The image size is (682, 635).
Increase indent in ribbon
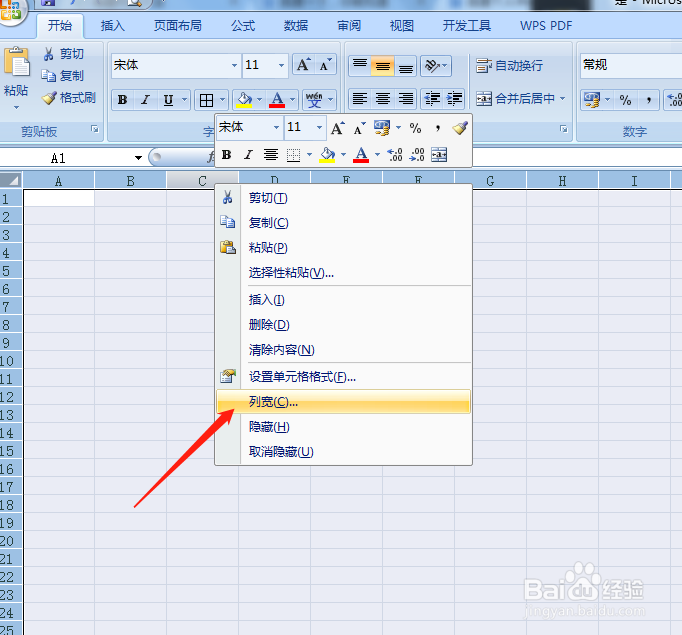coord(455,99)
